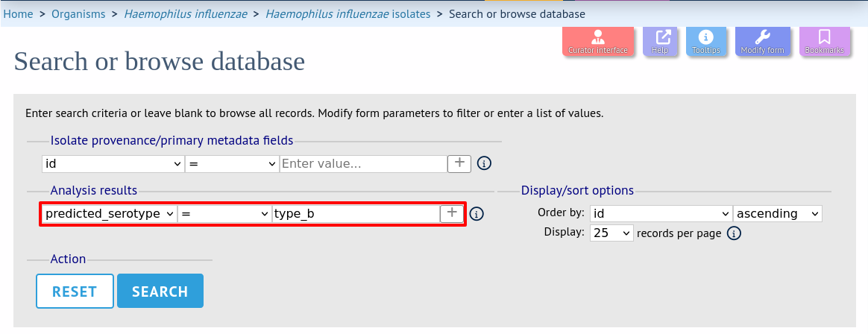The width and height of the screenshot is (868, 334).
Task: Open Haemophilus influenzae breadcrumb link
Action: click(186, 14)
